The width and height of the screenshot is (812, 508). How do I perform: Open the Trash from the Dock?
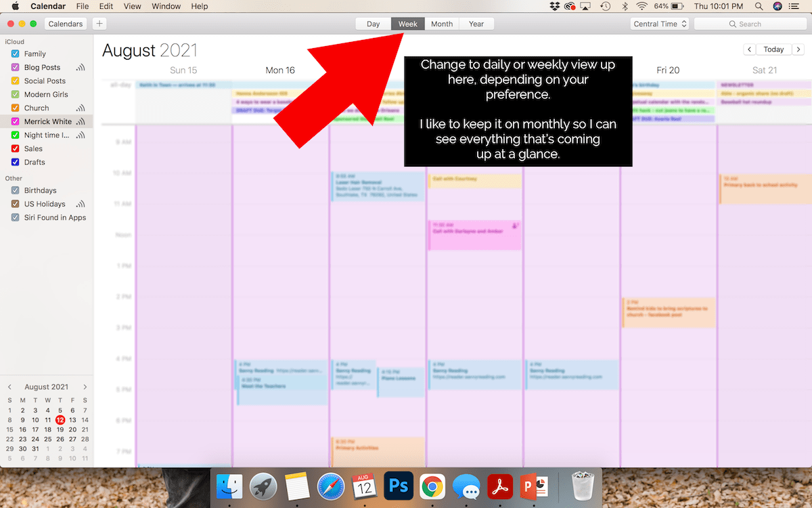[582, 486]
